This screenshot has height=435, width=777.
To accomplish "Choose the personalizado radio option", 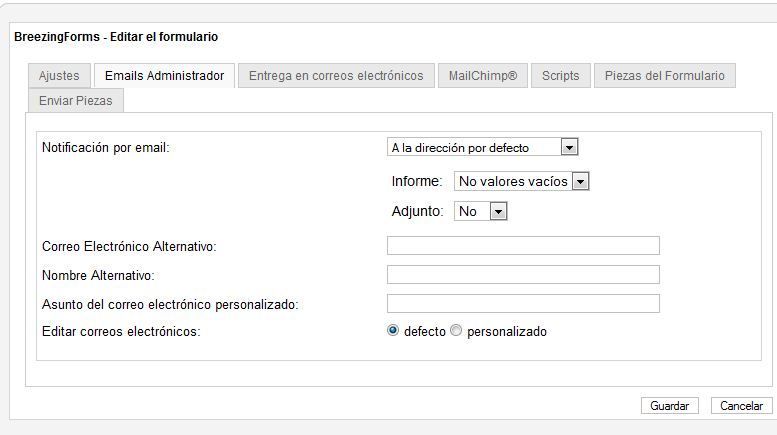I will coord(456,330).
